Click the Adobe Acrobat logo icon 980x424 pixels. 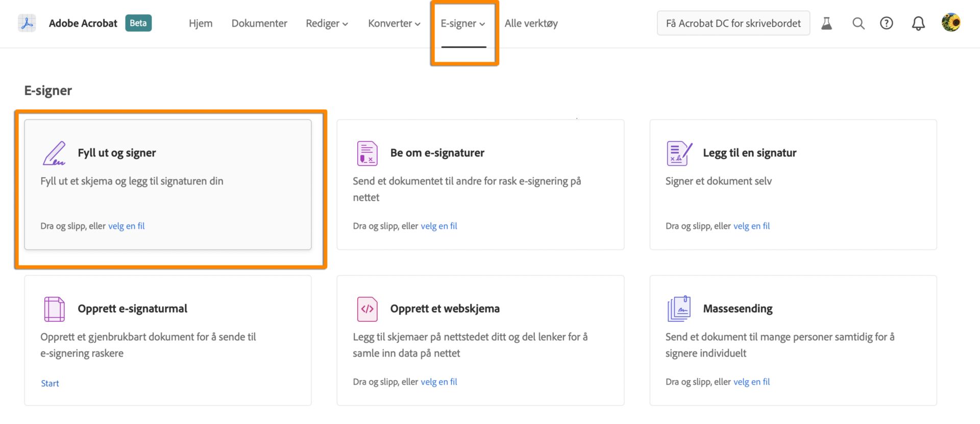[27, 23]
